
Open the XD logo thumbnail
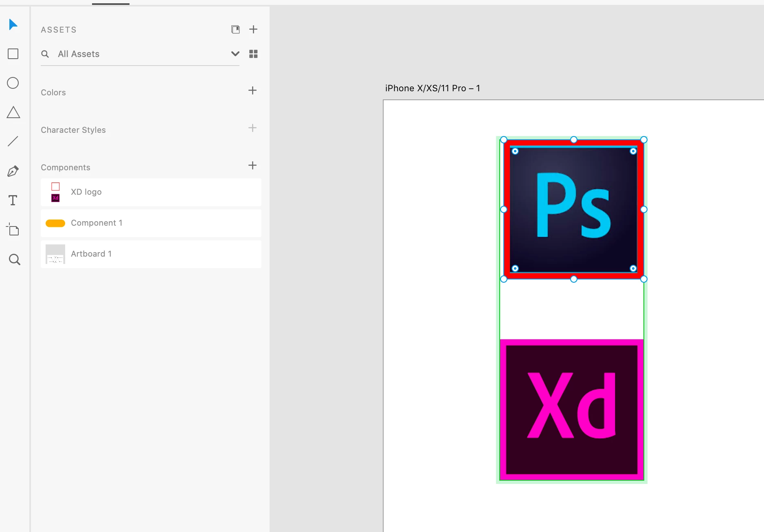(55, 192)
